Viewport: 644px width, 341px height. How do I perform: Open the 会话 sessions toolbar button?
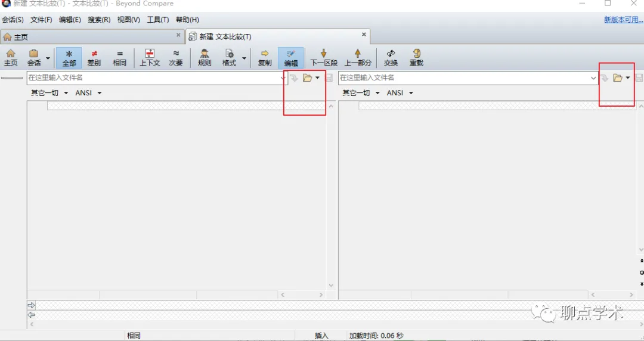34,57
